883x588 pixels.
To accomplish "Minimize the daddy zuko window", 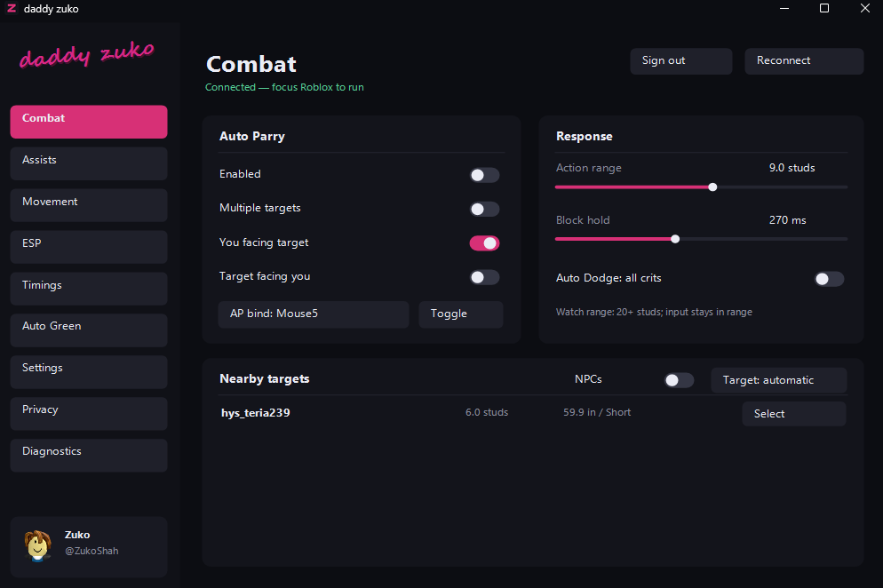I will 784,9.
